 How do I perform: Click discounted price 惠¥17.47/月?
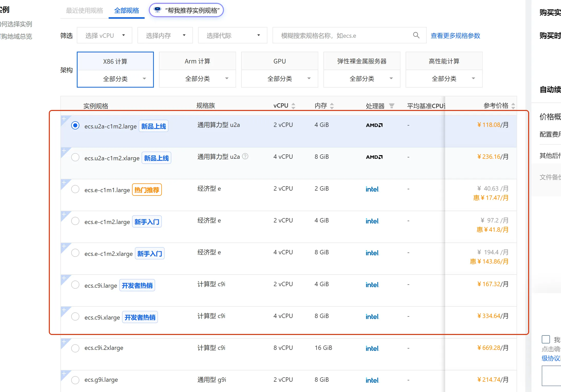[491, 198]
